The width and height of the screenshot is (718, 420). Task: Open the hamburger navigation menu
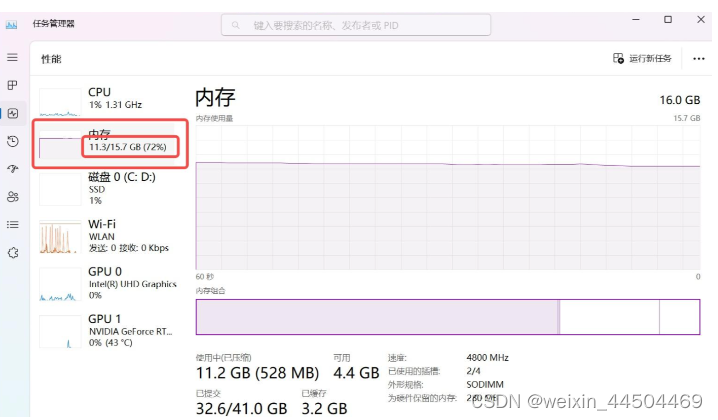tap(12, 58)
